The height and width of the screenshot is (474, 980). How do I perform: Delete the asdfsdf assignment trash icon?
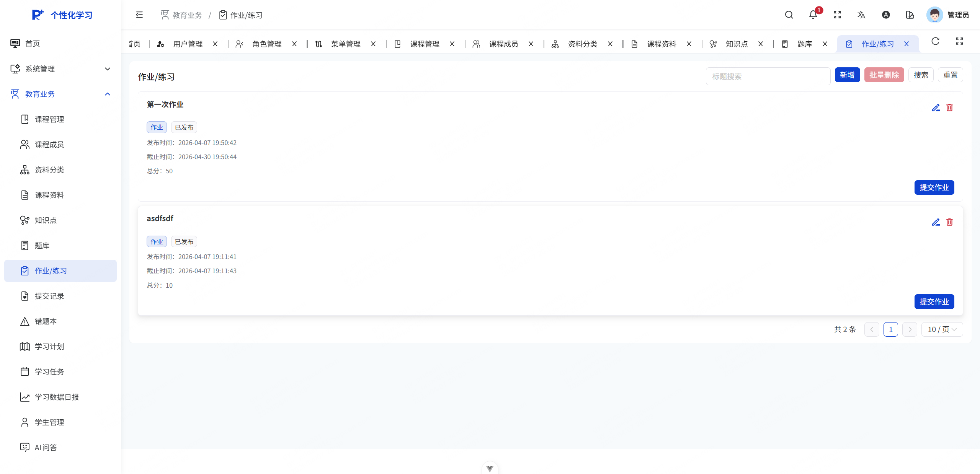pyautogui.click(x=949, y=222)
